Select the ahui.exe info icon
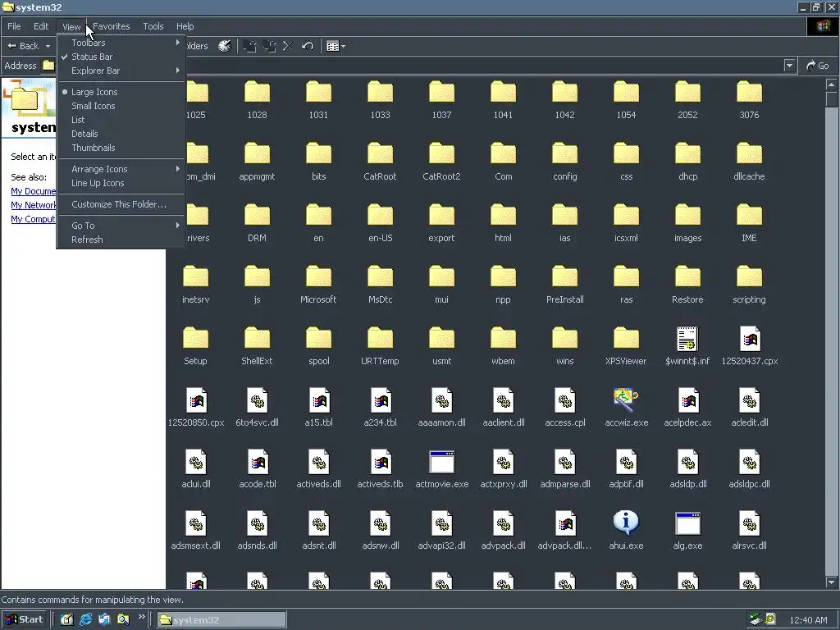This screenshot has width=840, height=630. pos(626,523)
